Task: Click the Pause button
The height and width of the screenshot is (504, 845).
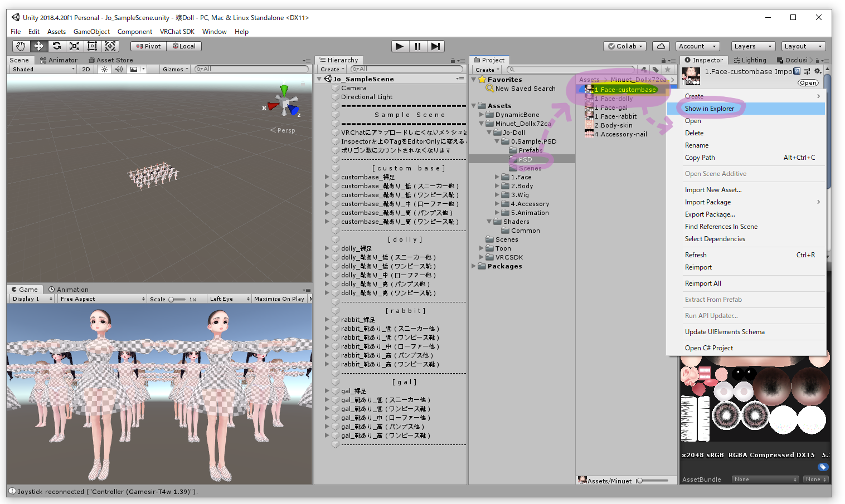Action: click(417, 46)
